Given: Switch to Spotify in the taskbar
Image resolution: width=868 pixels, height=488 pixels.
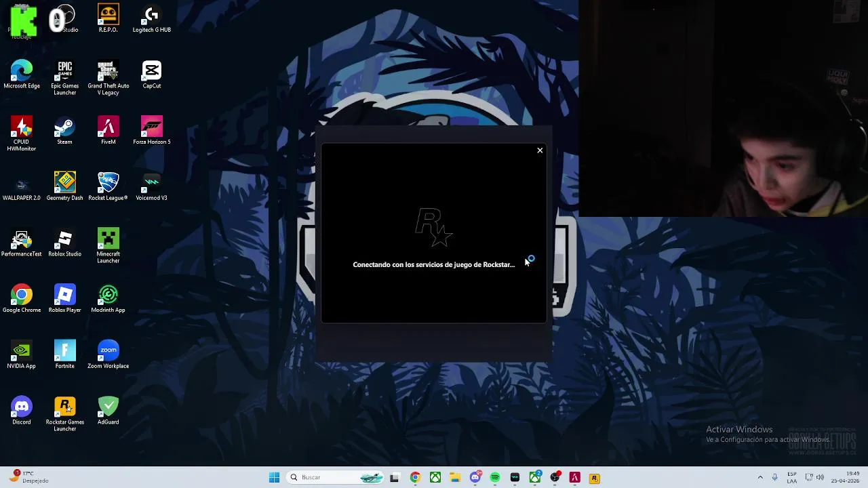Looking at the screenshot, I should 495,478.
